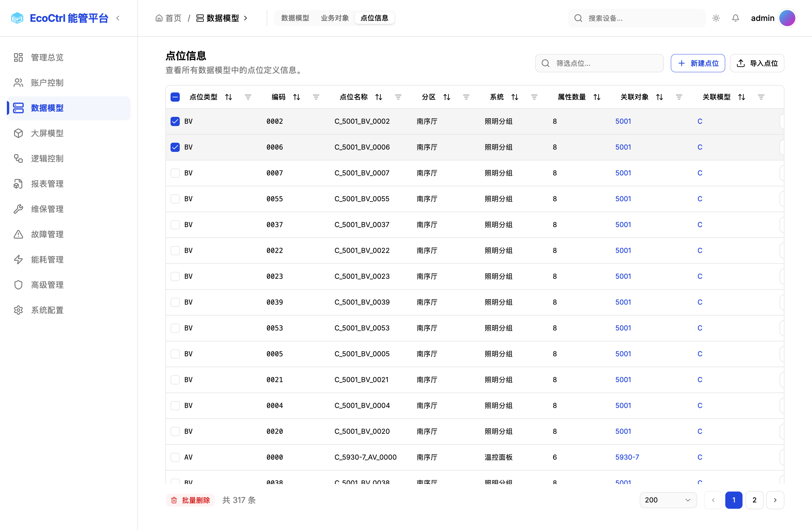Check row C_5001_BV_0007
This screenshot has height=530, width=812.
pos(175,173)
